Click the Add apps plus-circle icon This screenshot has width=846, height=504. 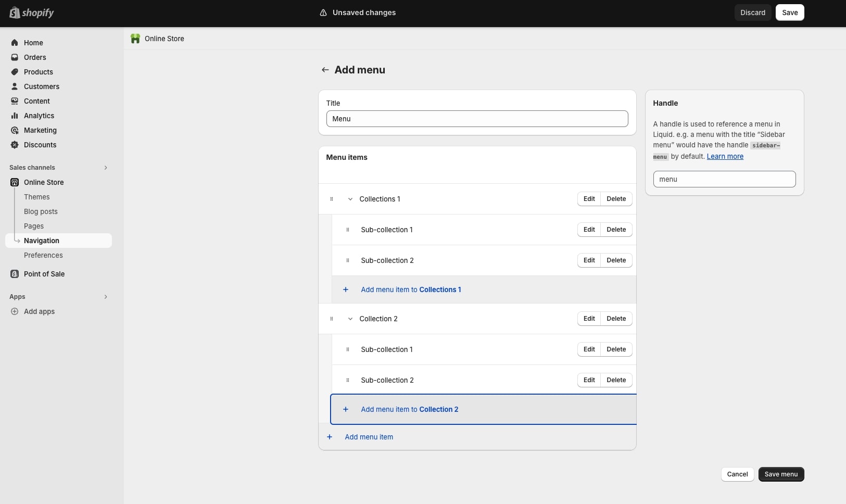click(x=15, y=311)
